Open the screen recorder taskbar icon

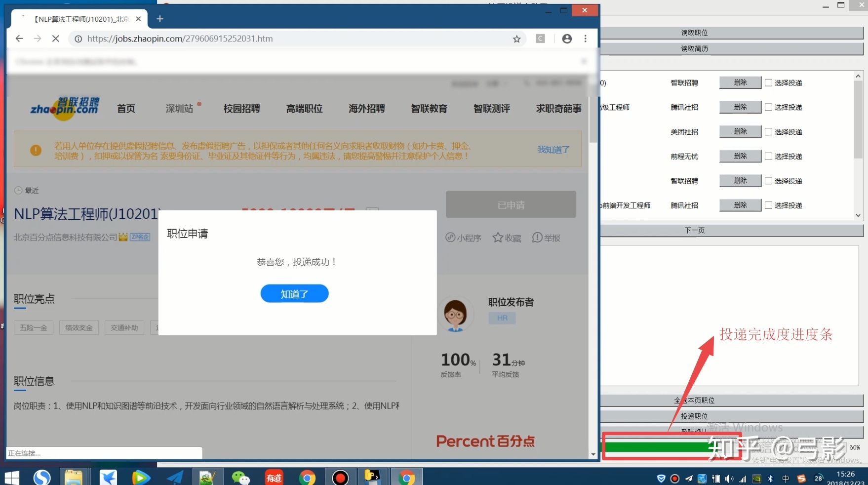[340, 478]
